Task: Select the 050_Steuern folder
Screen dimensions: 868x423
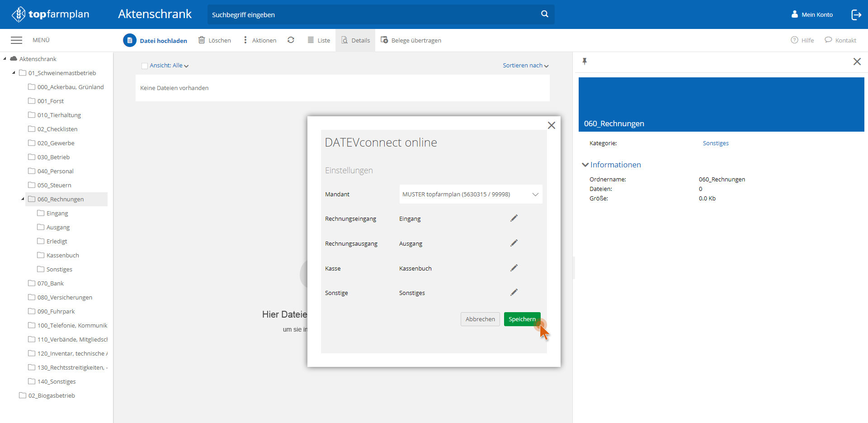Action: point(50,185)
